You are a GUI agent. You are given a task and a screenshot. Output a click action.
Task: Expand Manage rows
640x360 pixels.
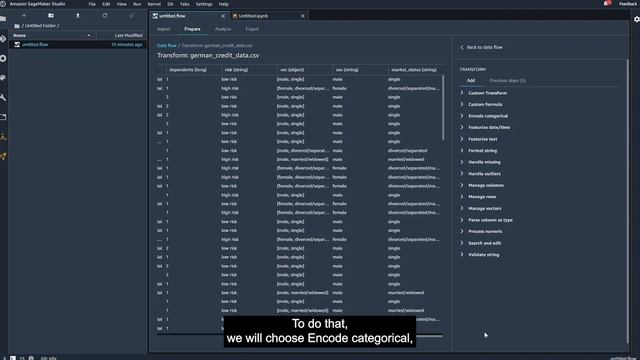point(482,197)
